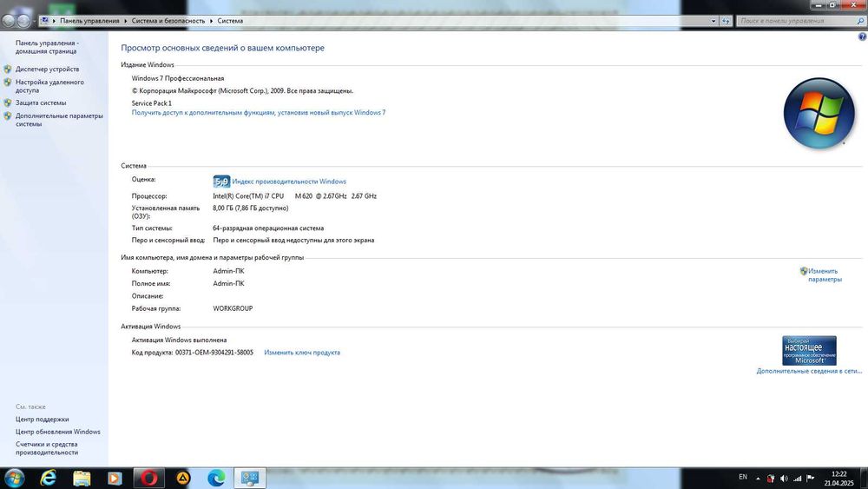Select Активация Windows выполнена text
The width and height of the screenshot is (868, 489).
(x=179, y=340)
